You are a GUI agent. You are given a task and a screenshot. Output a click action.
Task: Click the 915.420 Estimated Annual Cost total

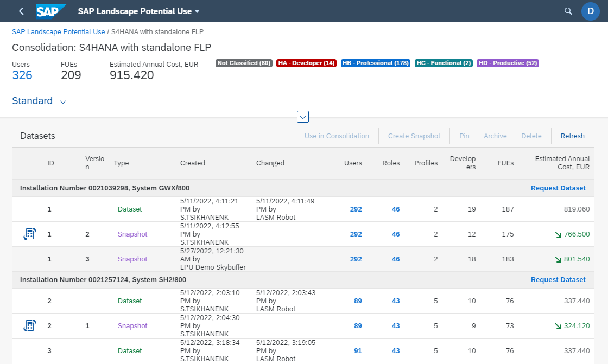pyautogui.click(x=132, y=75)
